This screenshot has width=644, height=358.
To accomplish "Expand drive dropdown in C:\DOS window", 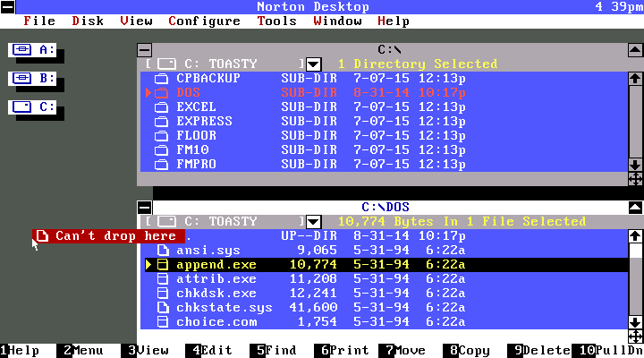I will [x=313, y=222].
